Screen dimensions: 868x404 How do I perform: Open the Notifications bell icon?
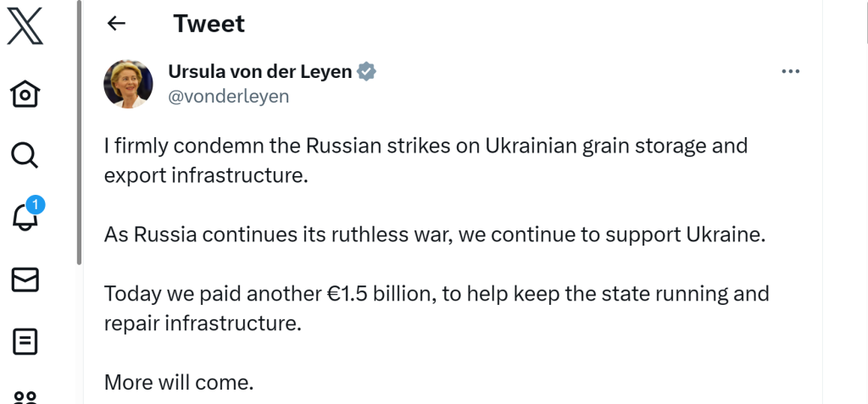click(25, 218)
